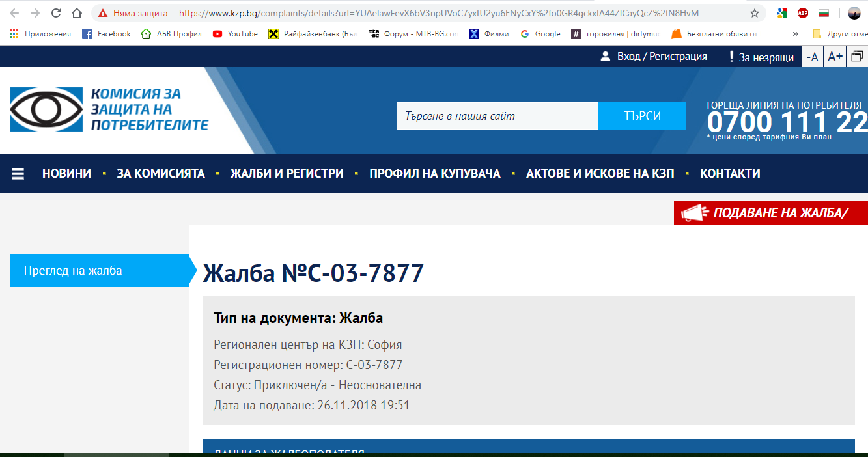Viewport: 868px width, 457px height.
Task: Open the КОНТАКТИ menu item
Action: pyautogui.click(x=730, y=174)
